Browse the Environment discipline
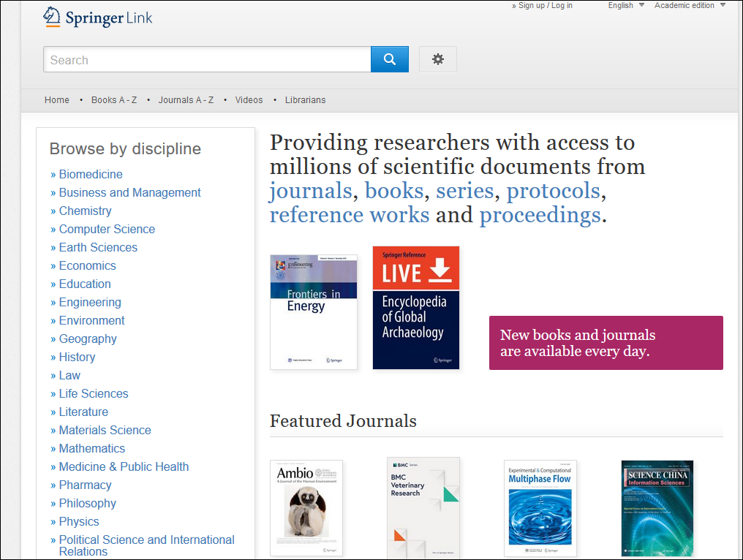Screen dimensions: 743x560 coord(91,321)
